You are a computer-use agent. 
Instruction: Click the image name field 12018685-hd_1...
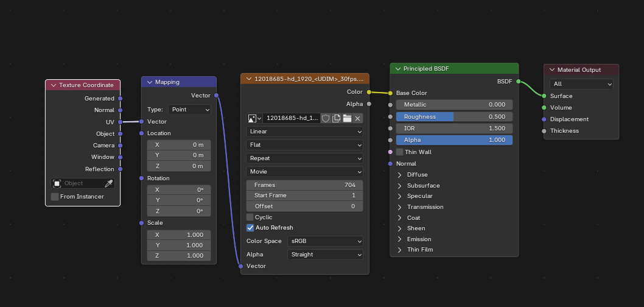pos(291,118)
